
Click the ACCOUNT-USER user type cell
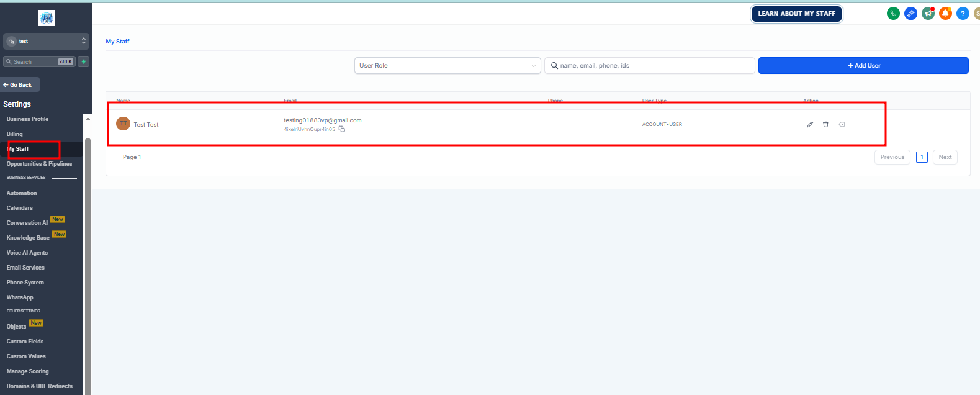click(662, 124)
